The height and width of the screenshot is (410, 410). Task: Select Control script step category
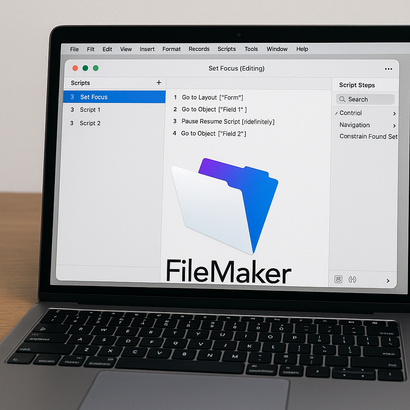click(351, 113)
